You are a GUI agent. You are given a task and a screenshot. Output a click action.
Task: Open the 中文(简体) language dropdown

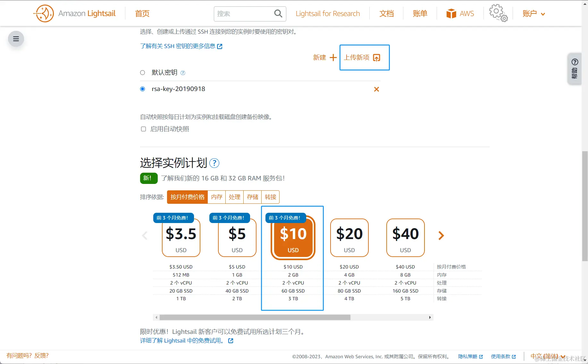tap(548, 356)
